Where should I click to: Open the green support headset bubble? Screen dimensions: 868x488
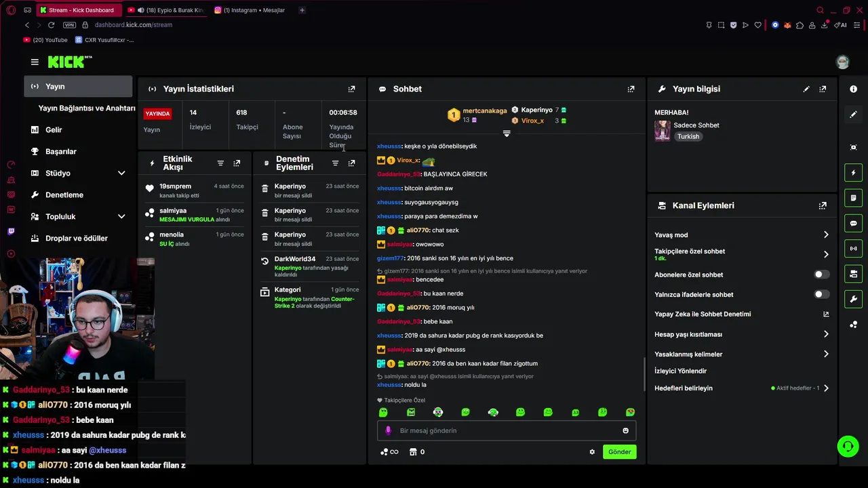pyautogui.click(x=848, y=446)
